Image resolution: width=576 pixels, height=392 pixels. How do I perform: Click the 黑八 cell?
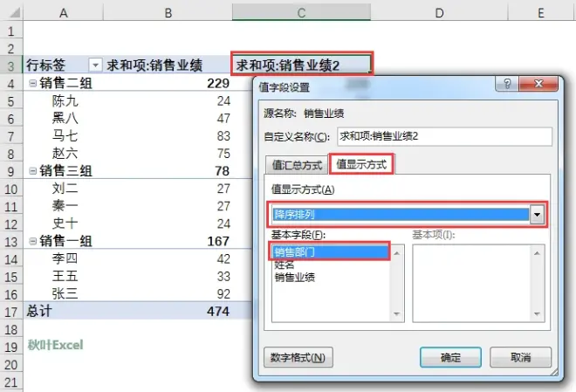[x=65, y=118]
